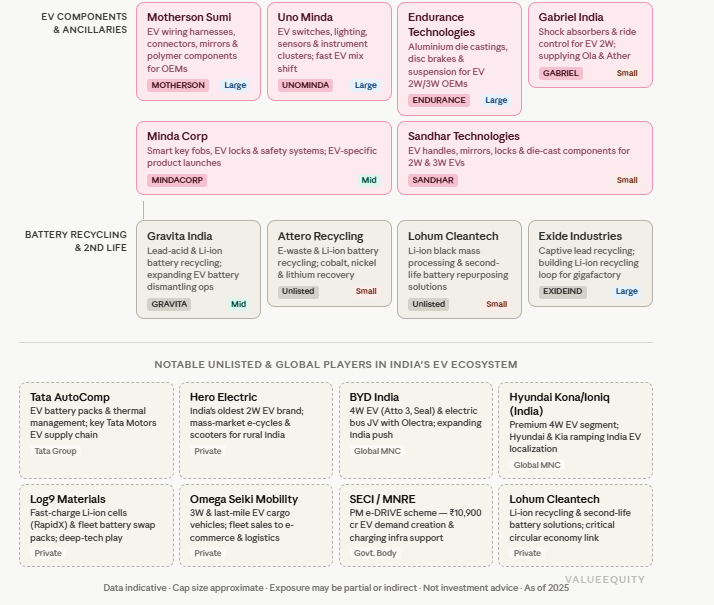Select the Lohum Cleantech title in unlisted section

(x=554, y=499)
